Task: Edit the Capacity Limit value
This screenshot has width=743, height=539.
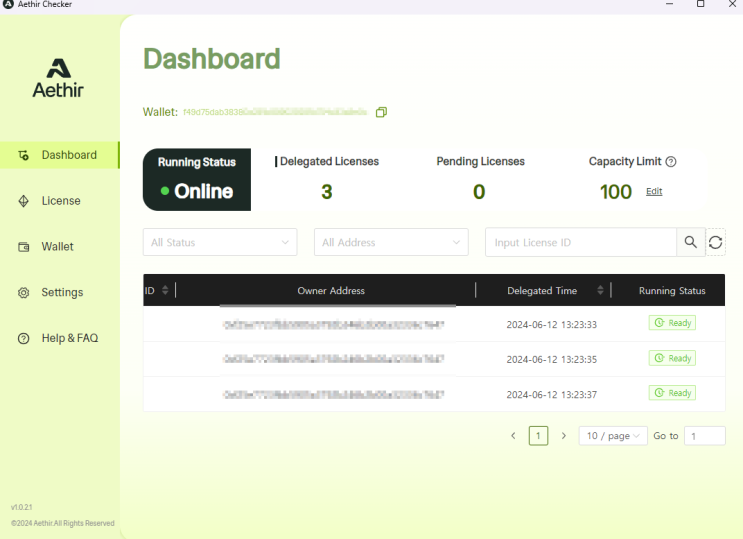Action: [x=654, y=191]
